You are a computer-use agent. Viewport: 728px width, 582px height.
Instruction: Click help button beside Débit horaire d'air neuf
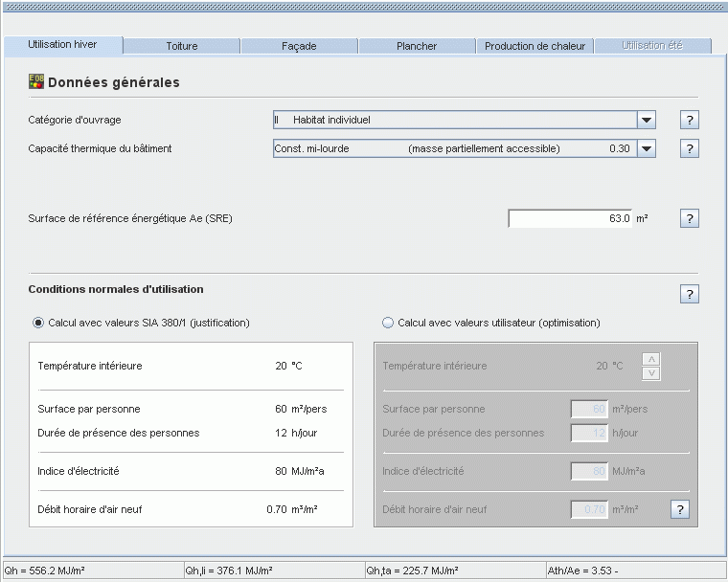click(679, 509)
